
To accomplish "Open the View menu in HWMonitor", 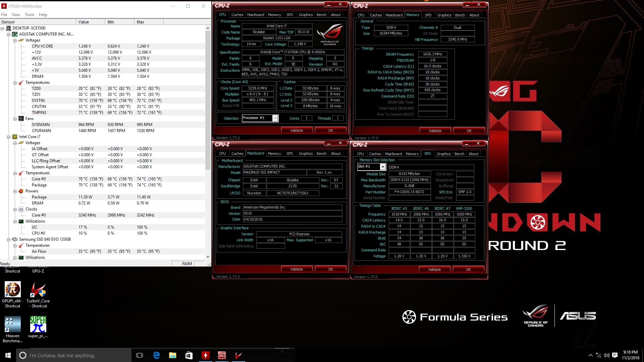I will pyautogui.click(x=16, y=15).
